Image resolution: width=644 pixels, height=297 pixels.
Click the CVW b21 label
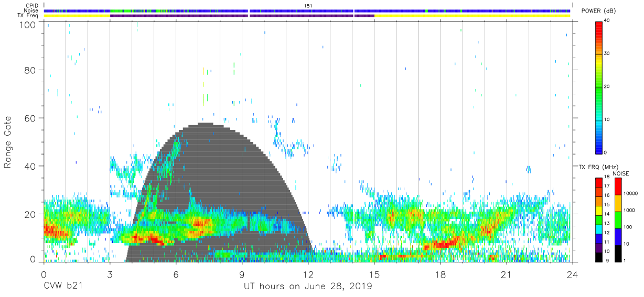(63, 287)
